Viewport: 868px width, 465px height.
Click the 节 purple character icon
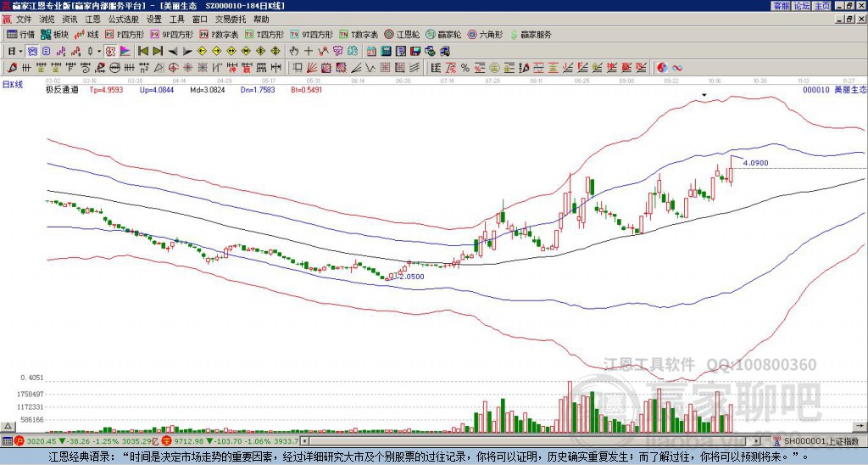pyautogui.click(x=337, y=51)
